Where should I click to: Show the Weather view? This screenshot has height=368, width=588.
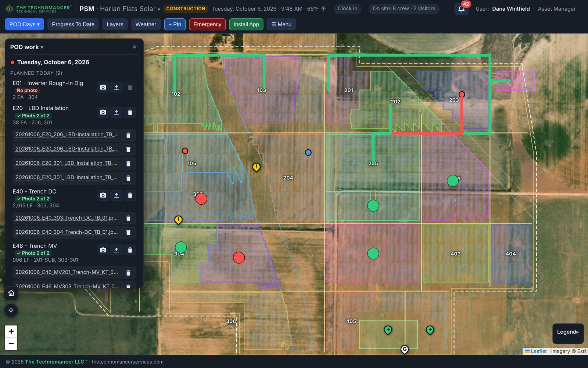coord(146,24)
